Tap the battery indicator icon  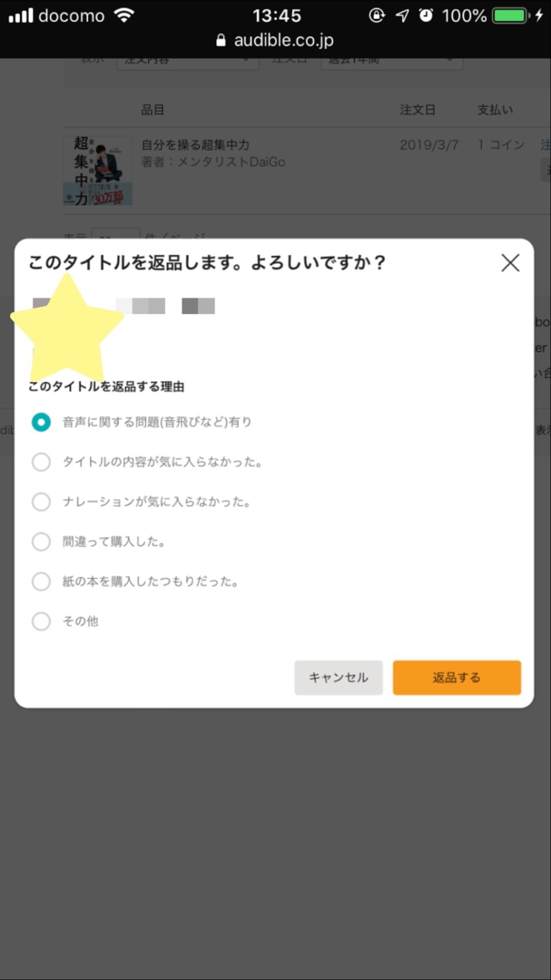coord(511,15)
